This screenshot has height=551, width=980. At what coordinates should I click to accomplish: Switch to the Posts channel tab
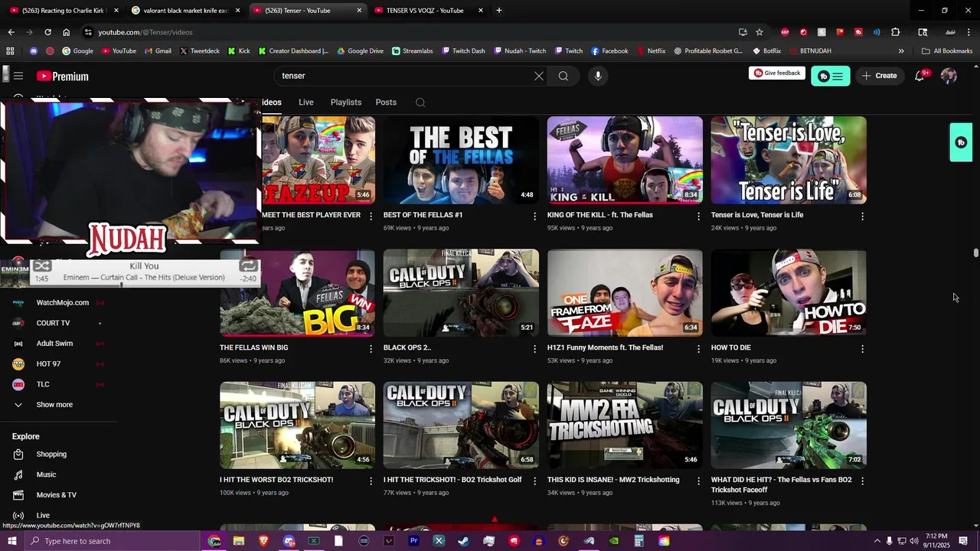(x=386, y=103)
